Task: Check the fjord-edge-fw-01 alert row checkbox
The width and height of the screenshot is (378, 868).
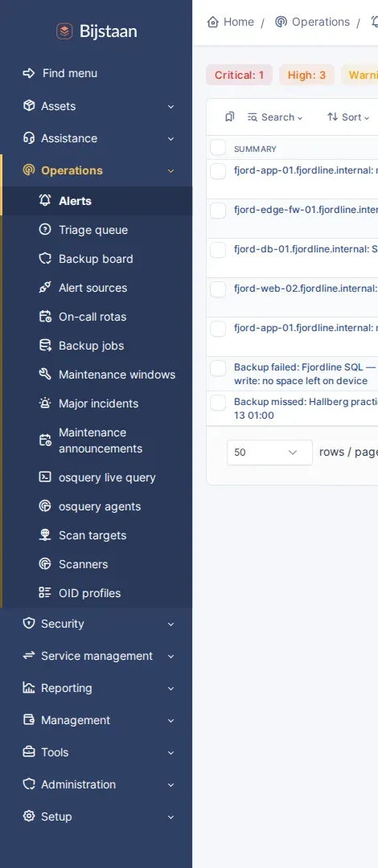Action: coord(218,211)
